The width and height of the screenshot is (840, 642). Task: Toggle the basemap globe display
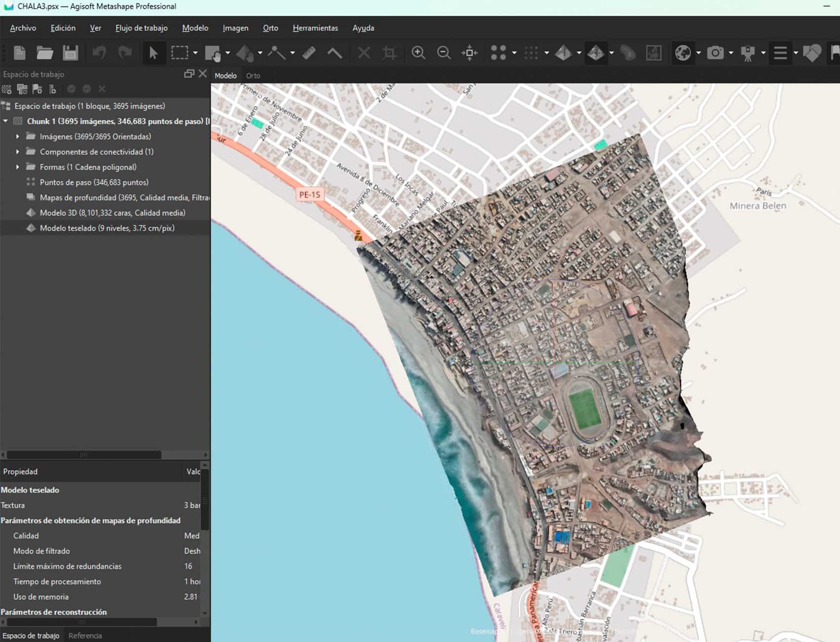click(x=682, y=53)
